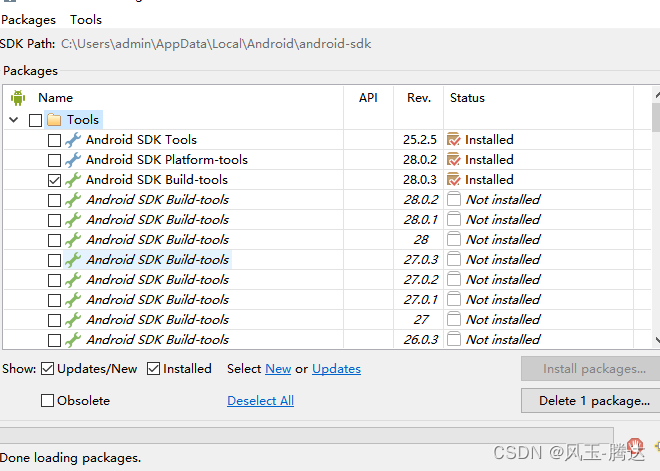Click the Name column header
This screenshot has height=471, width=660.
coord(56,98)
